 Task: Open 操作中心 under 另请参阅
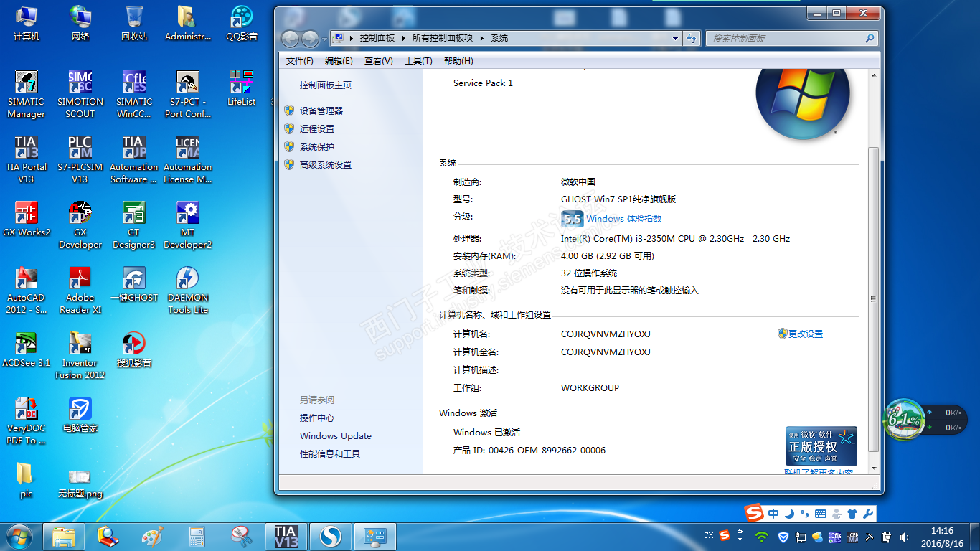(317, 418)
